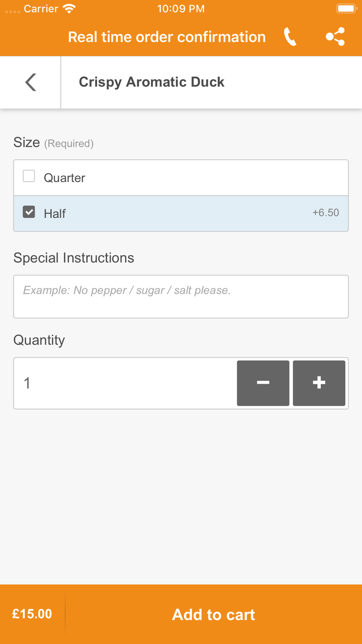Tap the 10:09 PM status bar clock
362x644 pixels.
click(x=181, y=9)
